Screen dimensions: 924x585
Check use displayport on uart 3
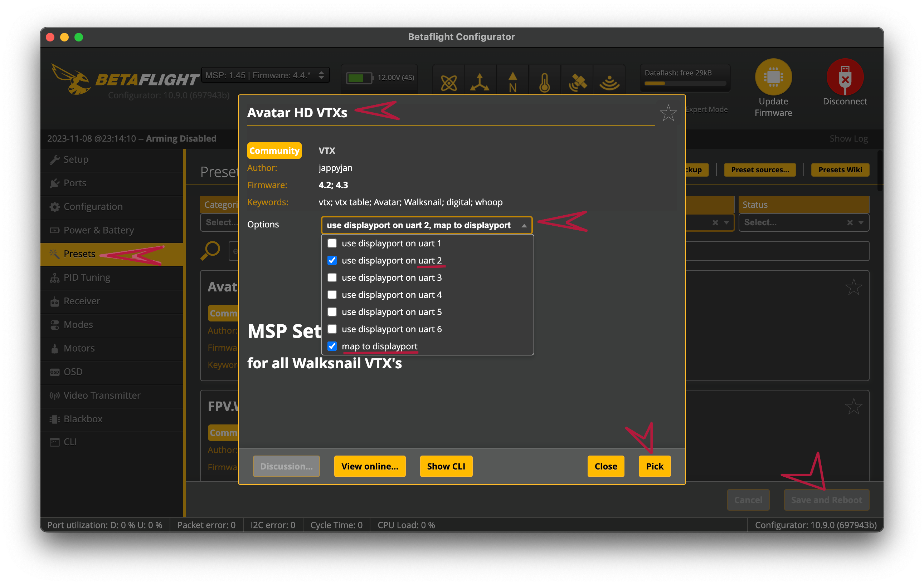pyautogui.click(x=332, y=277)
